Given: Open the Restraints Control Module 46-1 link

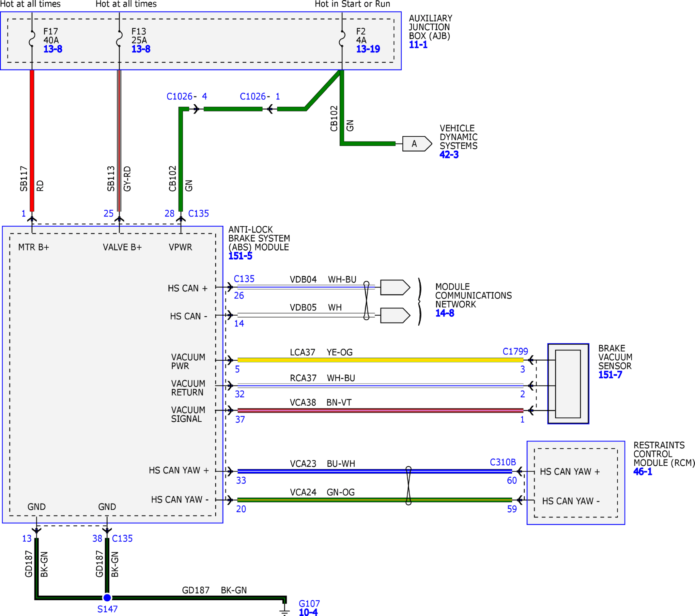Looking at the screenshot, I should [643, 472].
